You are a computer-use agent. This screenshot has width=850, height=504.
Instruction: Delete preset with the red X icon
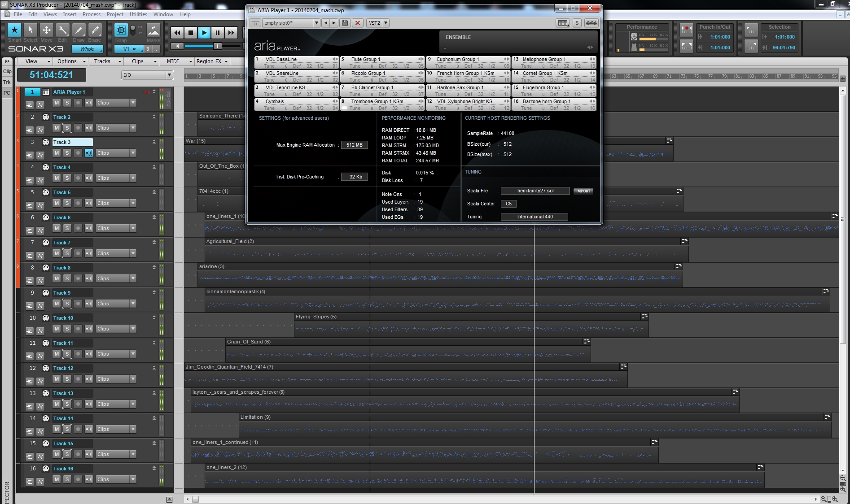(x=358, y=23)
